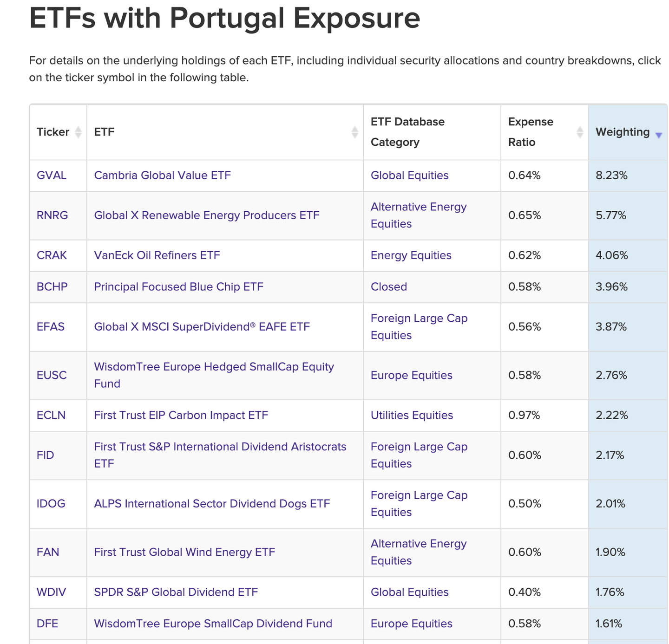
Task: Toggle Weighting descending sort arrow
Action: click(658, 135)
